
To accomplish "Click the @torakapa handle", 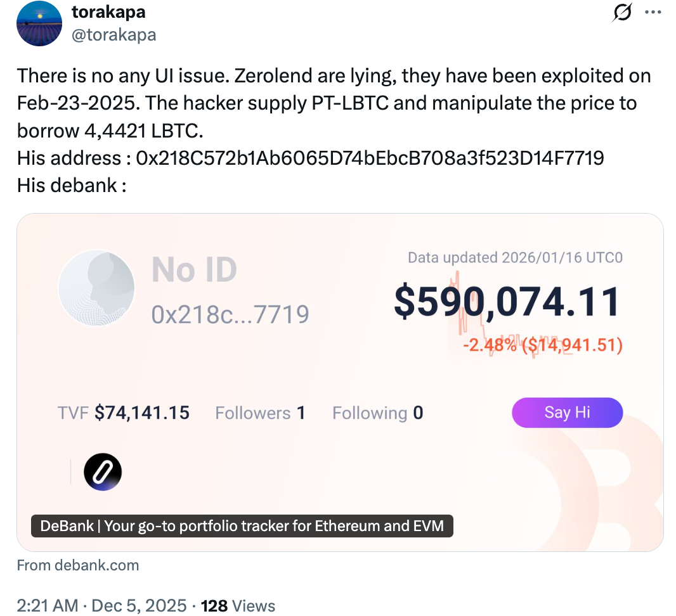I will point(114,34).
